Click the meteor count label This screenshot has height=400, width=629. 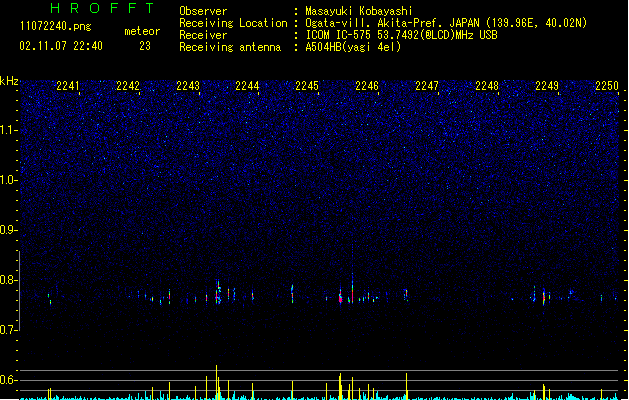coord(142,31)
